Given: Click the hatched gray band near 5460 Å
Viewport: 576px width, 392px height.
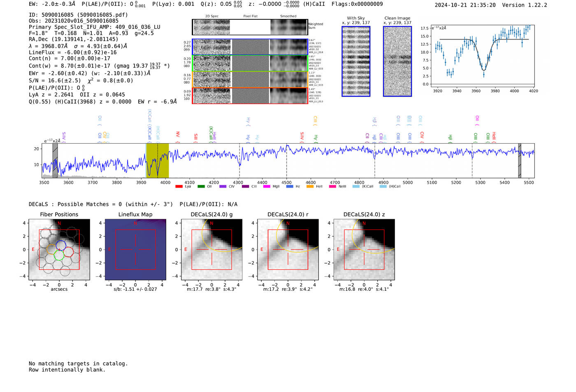Looking at the screenshot, I should click(x=520, y=160).
